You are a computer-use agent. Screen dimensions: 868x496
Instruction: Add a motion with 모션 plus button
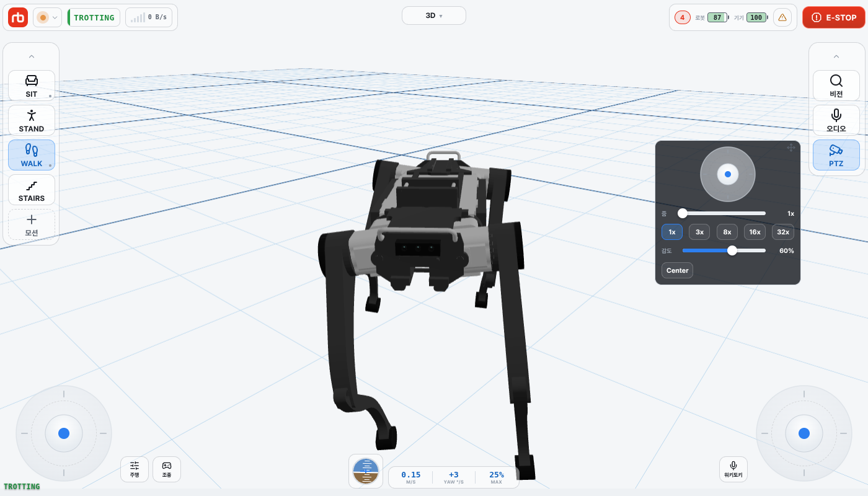[32, 224]
